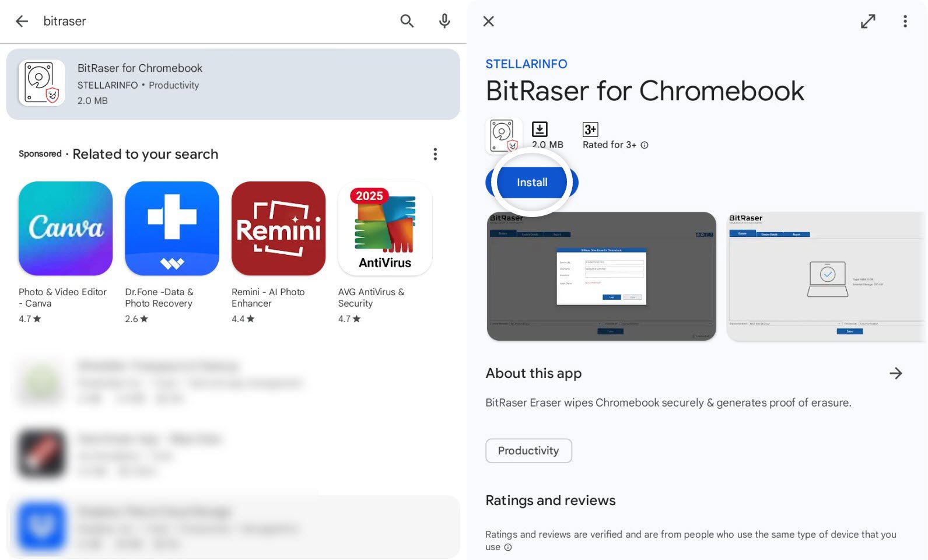The height and width of the screenshot is (560, 928).
Task: Expand app details to full screen
Action: [x=868, y=22]
